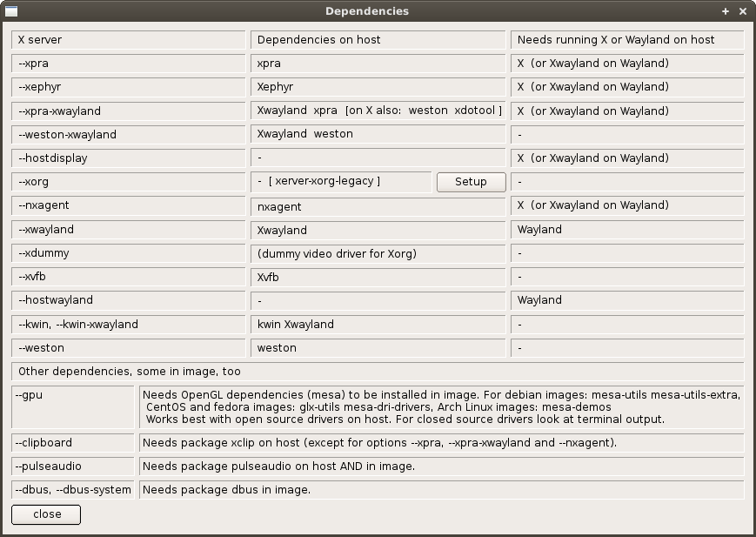Click 'Needs package dbus in image.' text
Screen dimensions: 756x537
coord(442,490)
